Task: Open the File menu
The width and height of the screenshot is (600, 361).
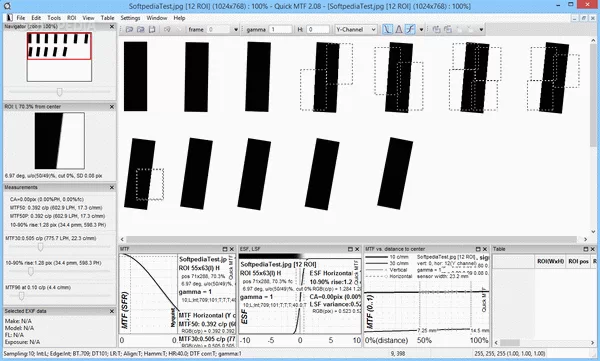Action: (x=21, y=18)
